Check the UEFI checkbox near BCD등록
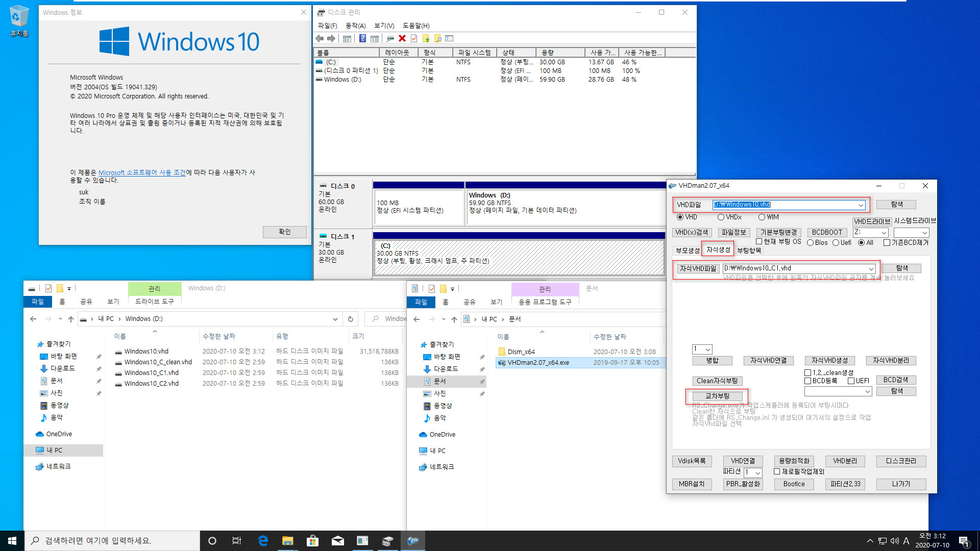 (851, 381)
